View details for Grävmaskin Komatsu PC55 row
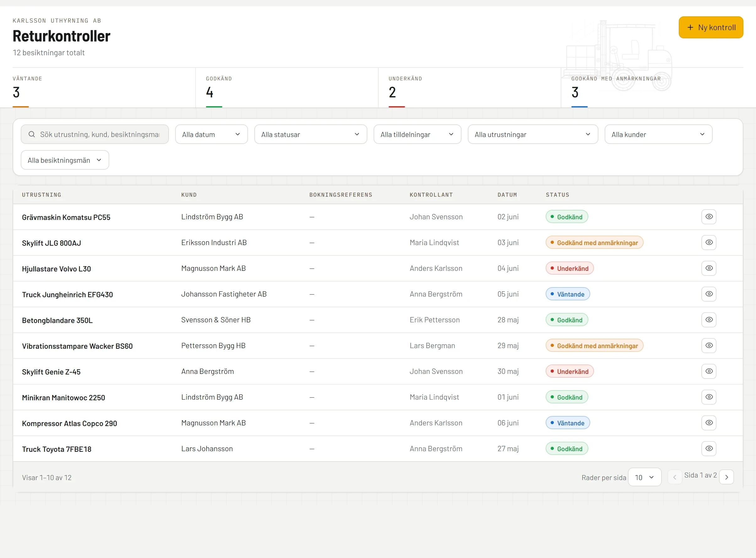This screenshot has width=756, height=558. 709,217
